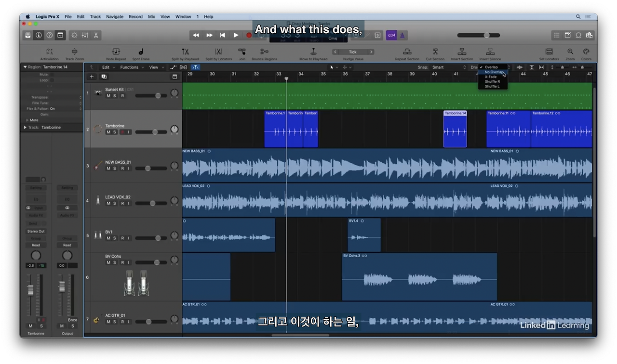Screen dimensions: 617x364
Task: Toggle the metronome click button
Action: (x=402, y=35)
